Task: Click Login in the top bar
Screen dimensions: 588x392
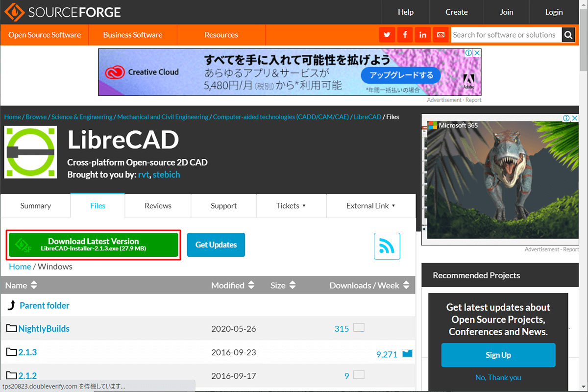Action: (554, 12)
